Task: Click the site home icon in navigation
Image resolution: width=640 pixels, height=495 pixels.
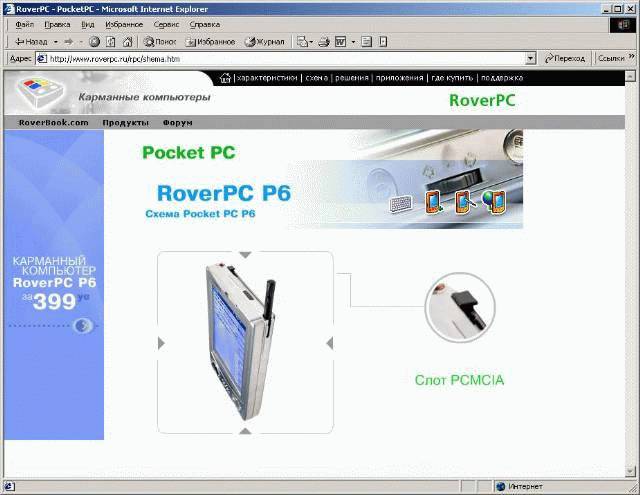Action: (225, 78)
